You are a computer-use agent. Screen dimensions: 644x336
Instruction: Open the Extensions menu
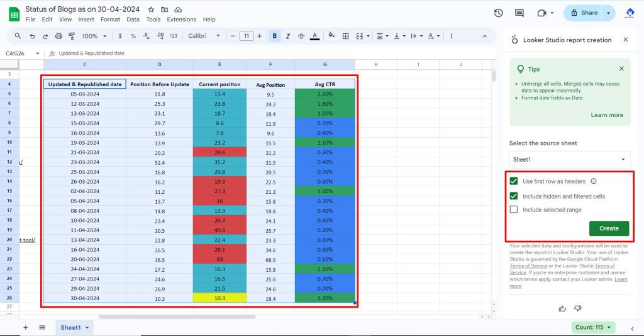tap(181, 20)
